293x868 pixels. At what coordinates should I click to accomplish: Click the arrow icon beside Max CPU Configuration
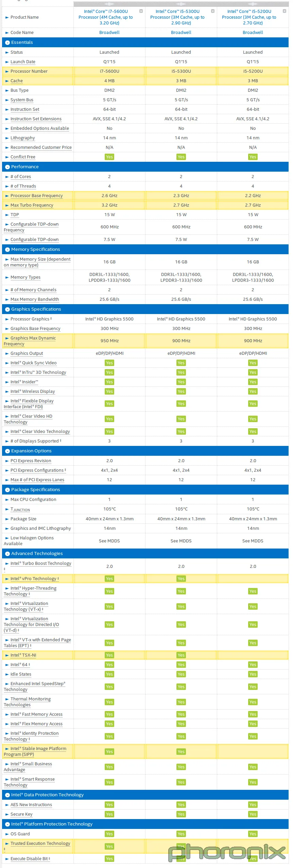pyautogui.click(x=7, y=500)
